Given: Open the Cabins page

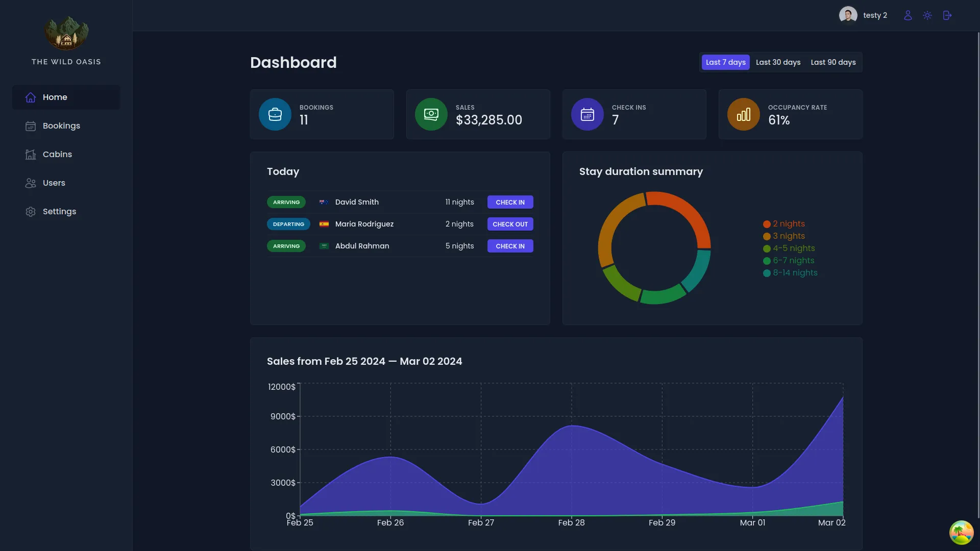Looking at the screenshot, I should [66, 155].
